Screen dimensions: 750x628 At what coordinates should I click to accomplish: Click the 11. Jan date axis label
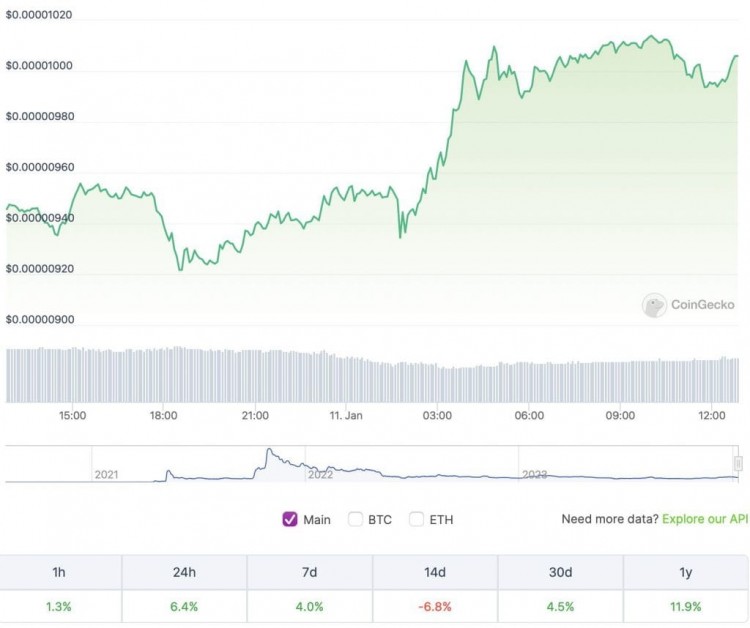click(346, 415)
